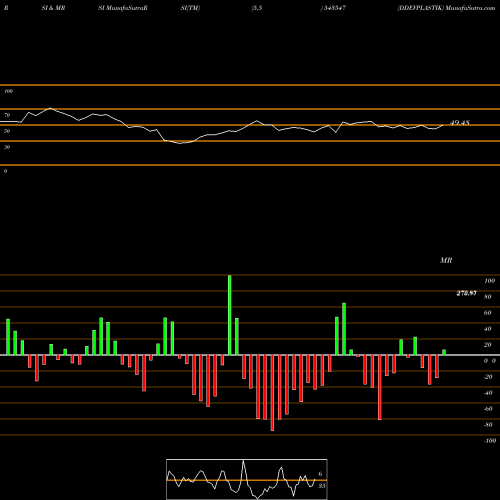Click the 'MR' panel label
Viewport: 500px width, 500px height.
pos(446,260)
